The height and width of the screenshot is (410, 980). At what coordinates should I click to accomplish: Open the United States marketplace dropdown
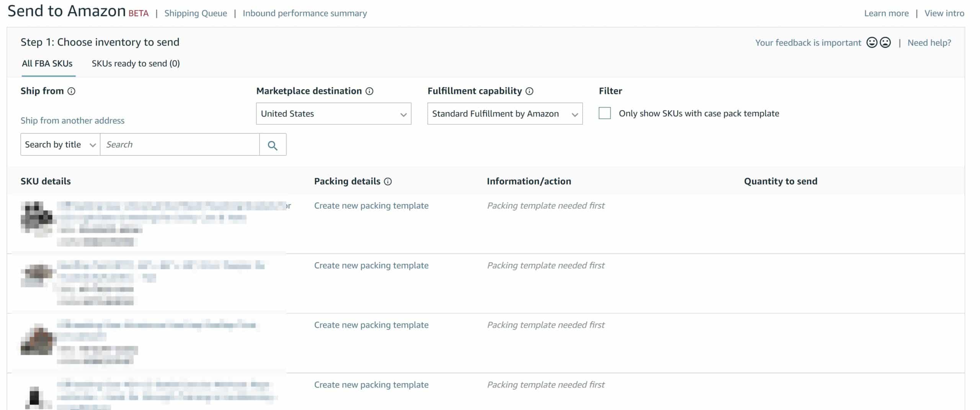tap(334, 114)
